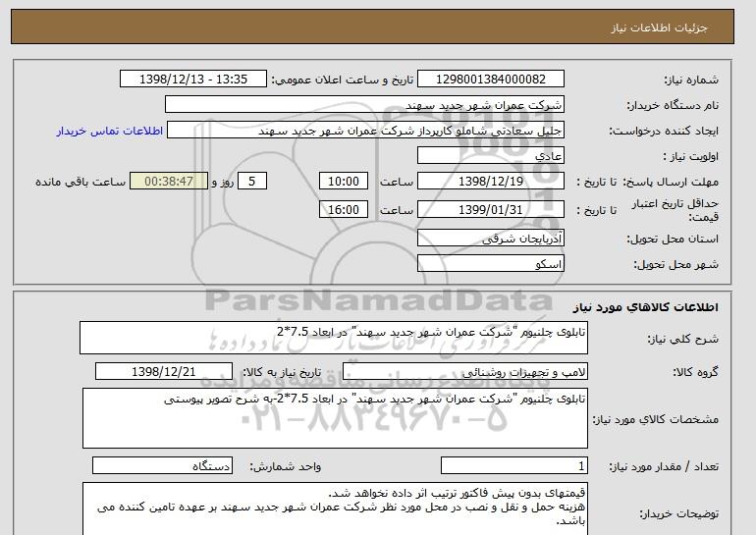Click the label گروه کالا
This screenshot has width=756, height=535.
(x=696, y=372)
